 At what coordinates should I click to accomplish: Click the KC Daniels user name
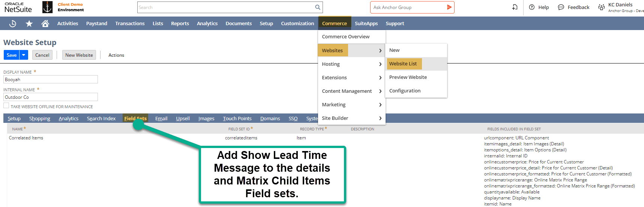[620, 5]
